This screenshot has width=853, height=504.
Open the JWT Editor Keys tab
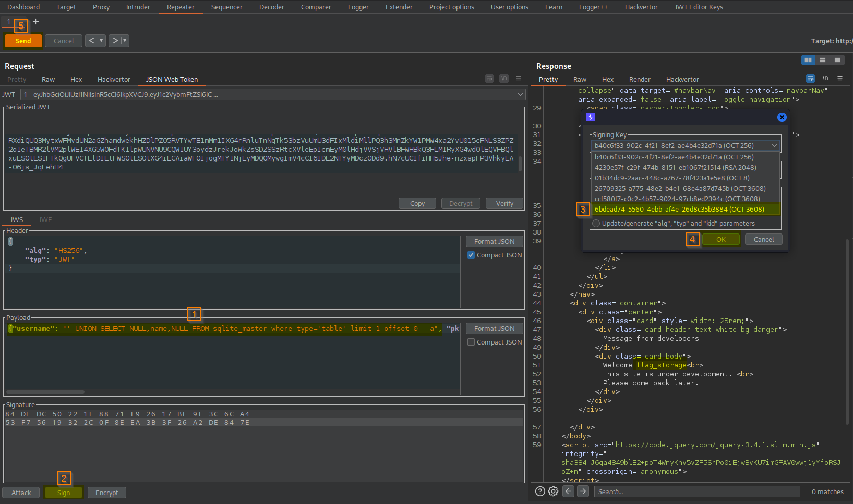pyautogui.click(x=699, y=7)
